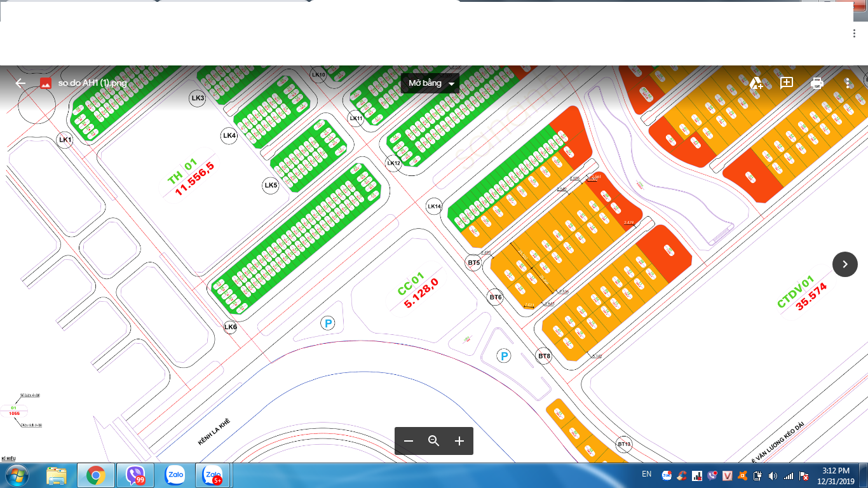Screen dimensions: 868x488
Task: Click the Add to My Drive icon
Action: tap(756, 83)
